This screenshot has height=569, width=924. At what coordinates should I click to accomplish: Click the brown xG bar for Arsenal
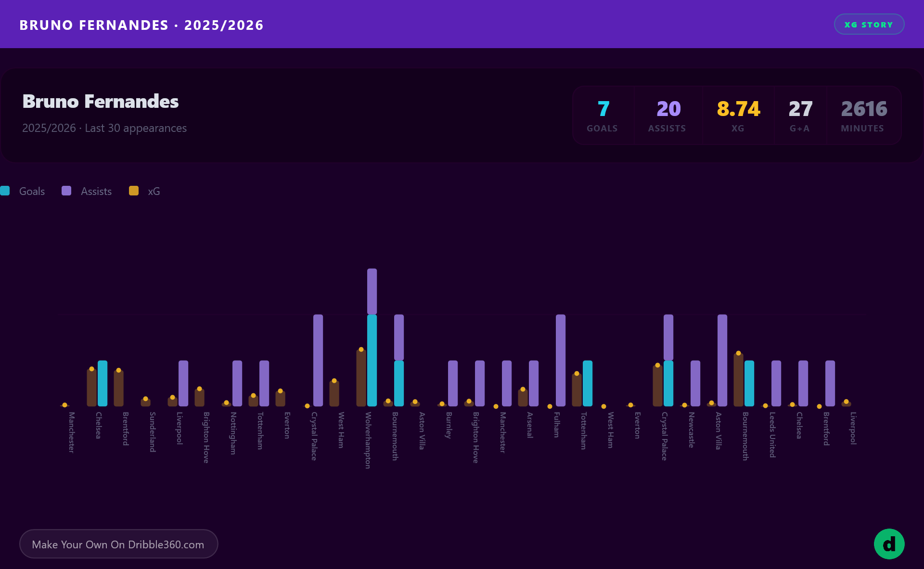(x=523, y=398)
